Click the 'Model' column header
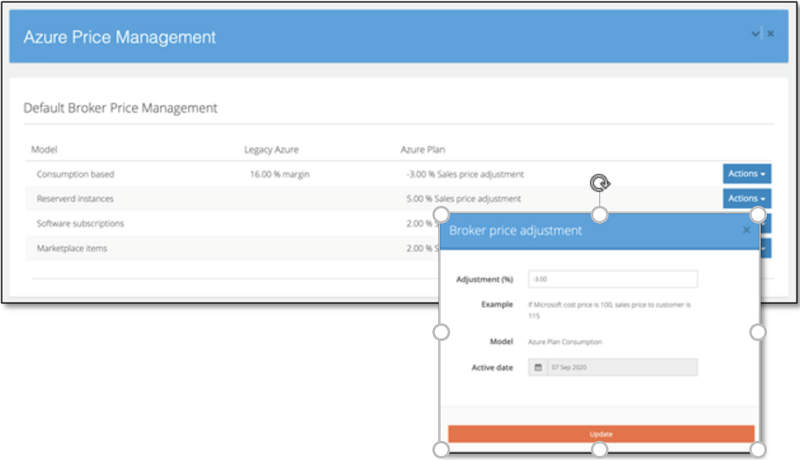The image size is (800, 460). point(44,149)
